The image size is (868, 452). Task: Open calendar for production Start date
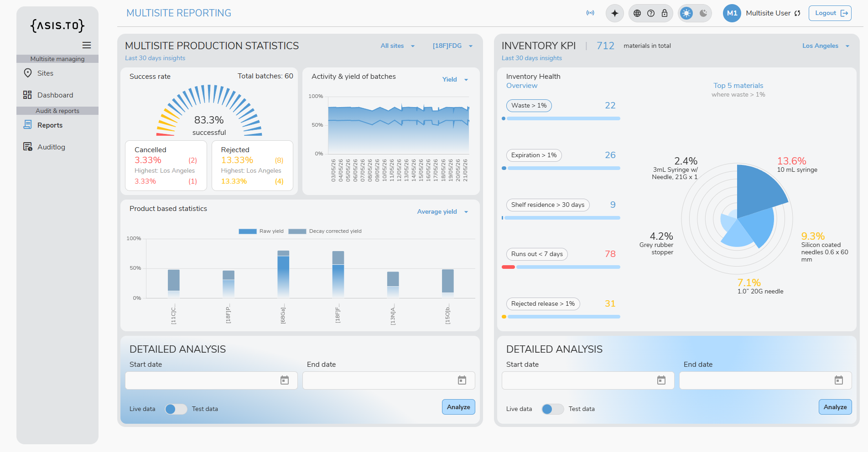coord(285,380)
